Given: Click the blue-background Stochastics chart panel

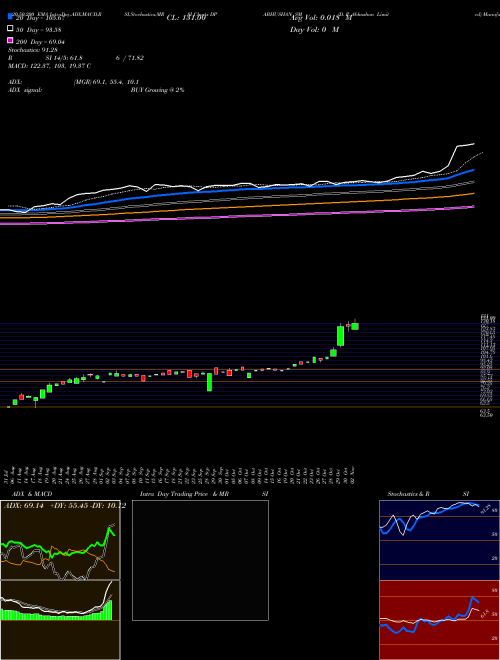Looking at the screenshot, I should click(439, 540).
